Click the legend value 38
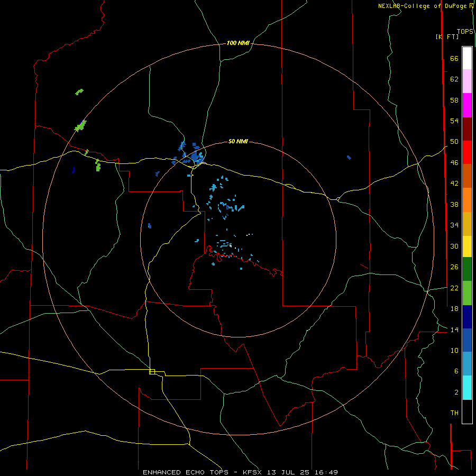This screenshot has height=476, width=476. coord(454,204)
